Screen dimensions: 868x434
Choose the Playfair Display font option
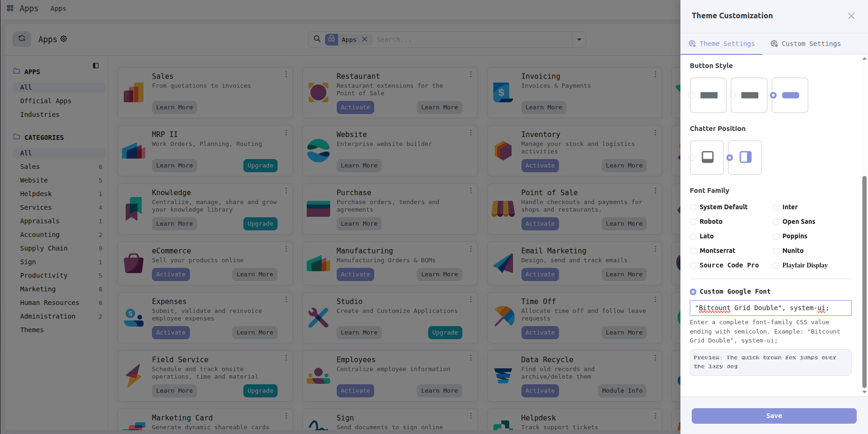776,266
